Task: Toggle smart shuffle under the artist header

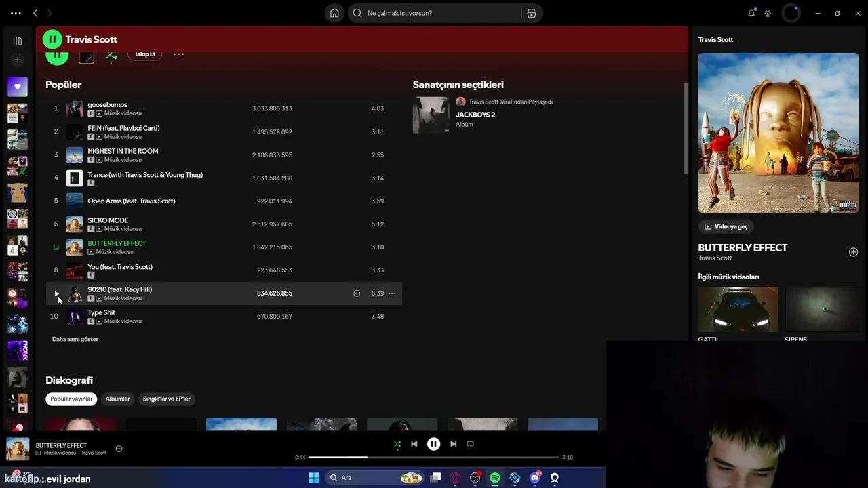Action: pos(111,56)
